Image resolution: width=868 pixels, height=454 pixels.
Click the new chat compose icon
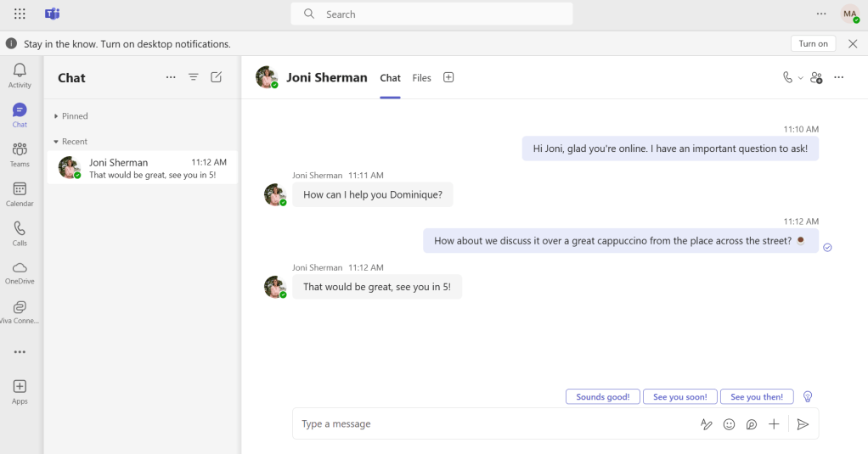click(217, 77)
